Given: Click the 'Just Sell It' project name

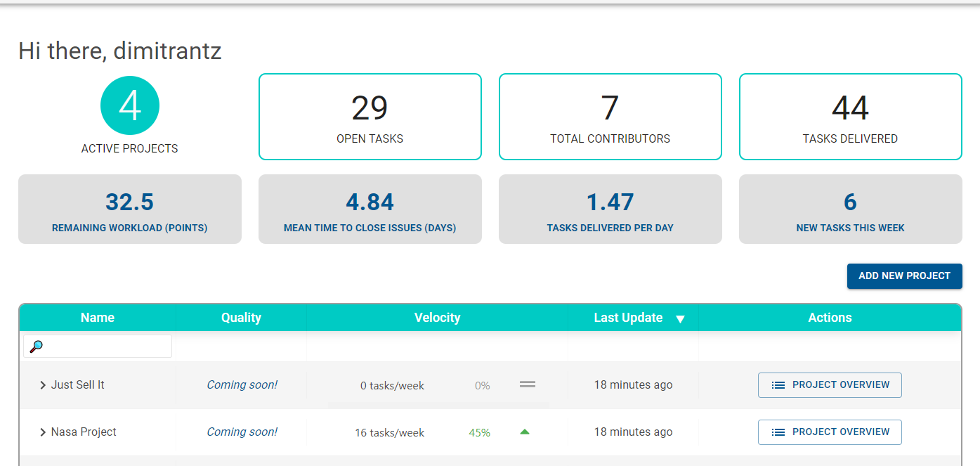Looking at the screenshot, I should pyautogui.click(x=78, y=385).
